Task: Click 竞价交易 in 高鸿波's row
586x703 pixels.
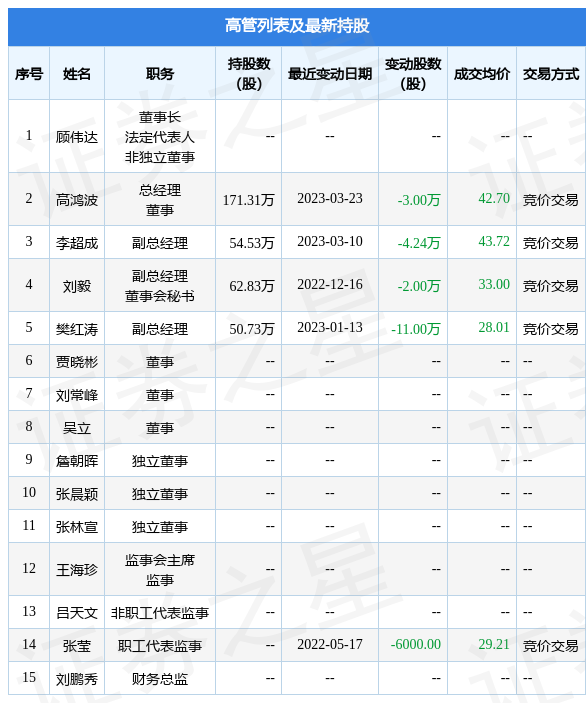Action: click(551, 200)
